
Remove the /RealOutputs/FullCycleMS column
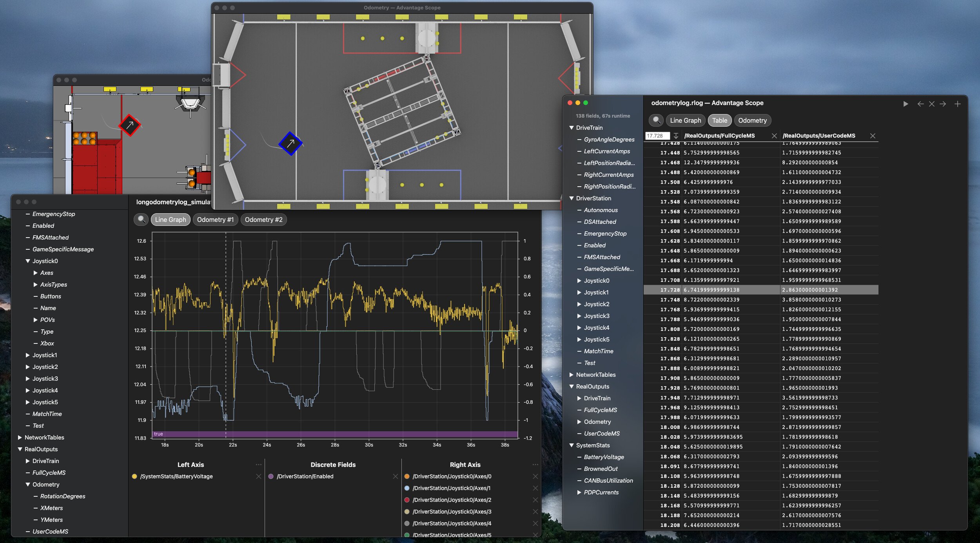[x=774, y=136]
